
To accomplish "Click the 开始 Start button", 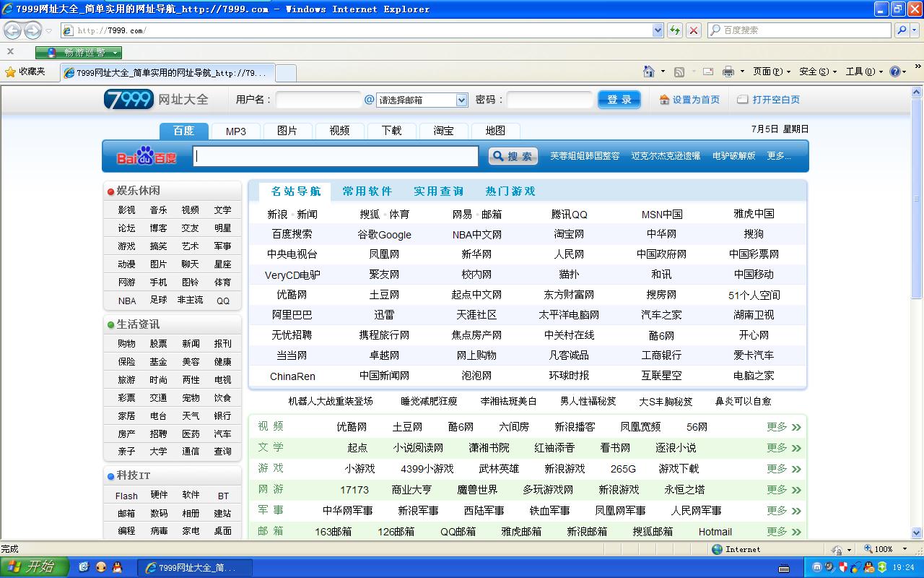I will pos(35,567).
